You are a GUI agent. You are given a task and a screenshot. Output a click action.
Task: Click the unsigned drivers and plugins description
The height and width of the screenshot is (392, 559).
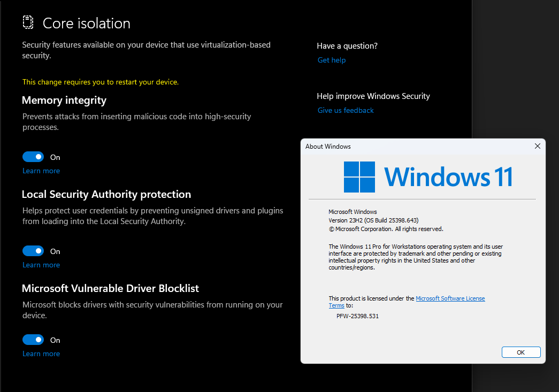152,216
